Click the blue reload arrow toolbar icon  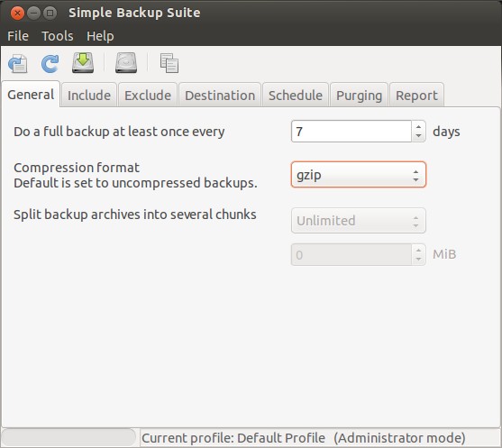click(x=50, y=63)
